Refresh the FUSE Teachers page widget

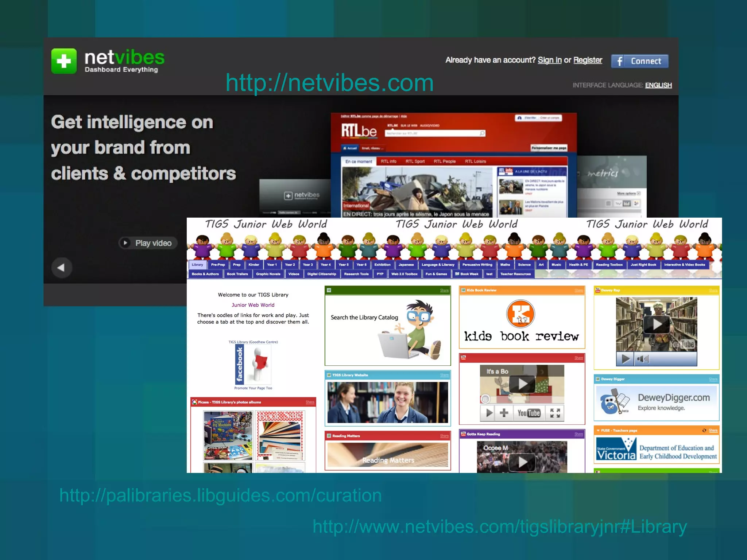tap(704, 431)
